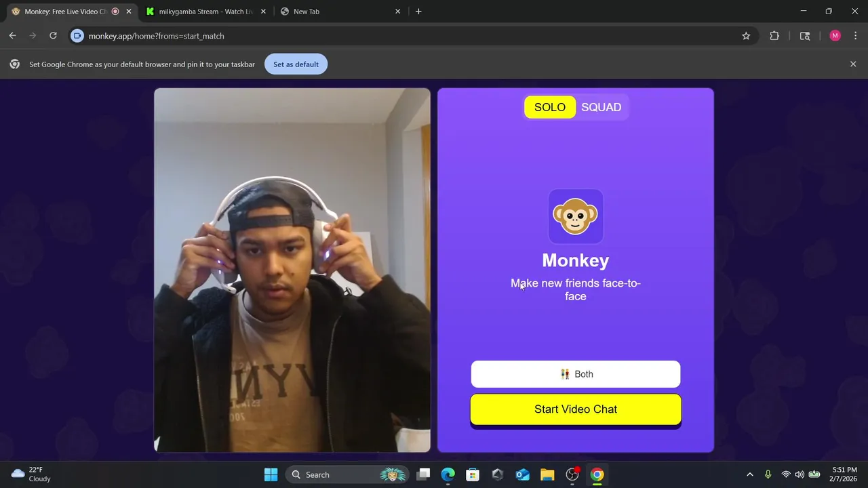Click the Chrome logo in the infobar
This screenshot has width=868, height=488.
15,64
